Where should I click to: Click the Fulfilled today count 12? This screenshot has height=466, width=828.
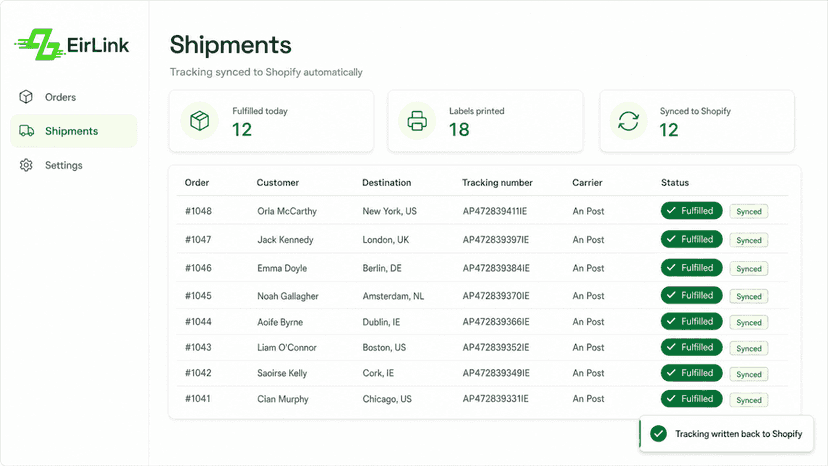pyautogui.click(x=242, y=129)
